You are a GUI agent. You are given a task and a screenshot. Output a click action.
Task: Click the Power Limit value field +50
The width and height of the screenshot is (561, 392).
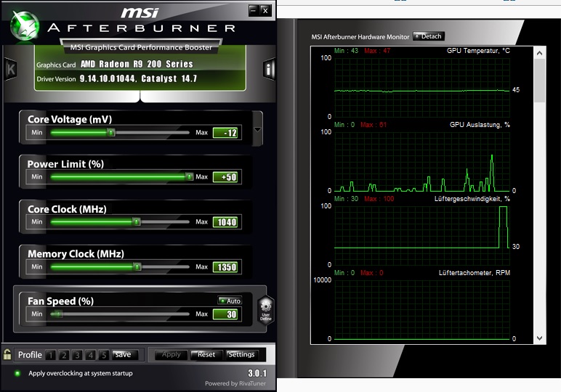click(225, 177)
